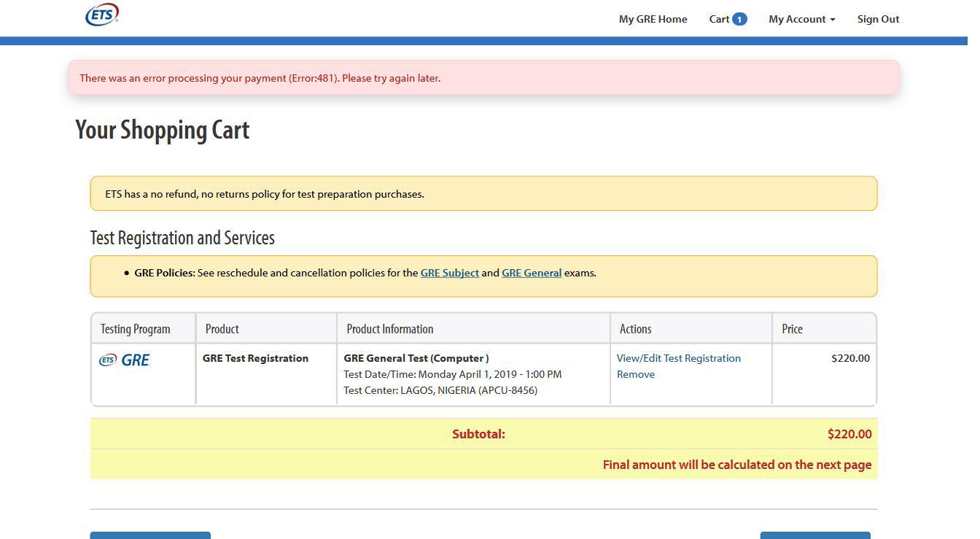View/Edit Test Registration for GRE General Test
Viewport: 980px width, 539px height.
tap(678, 358)
